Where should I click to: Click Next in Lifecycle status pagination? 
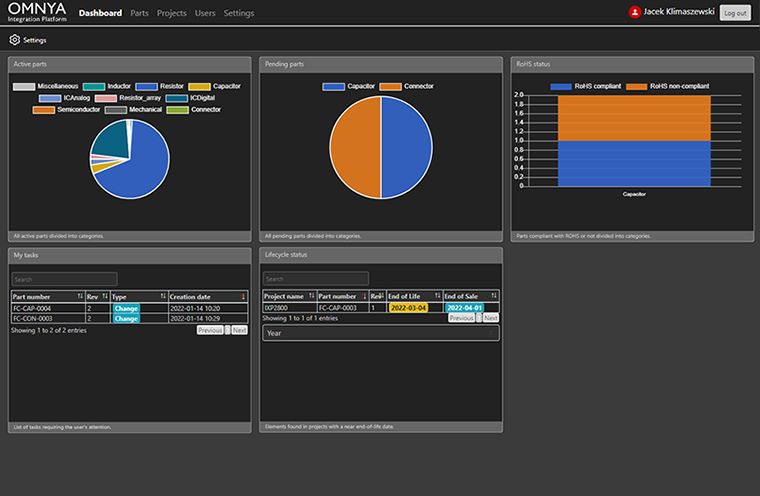[x=491, y=318]
